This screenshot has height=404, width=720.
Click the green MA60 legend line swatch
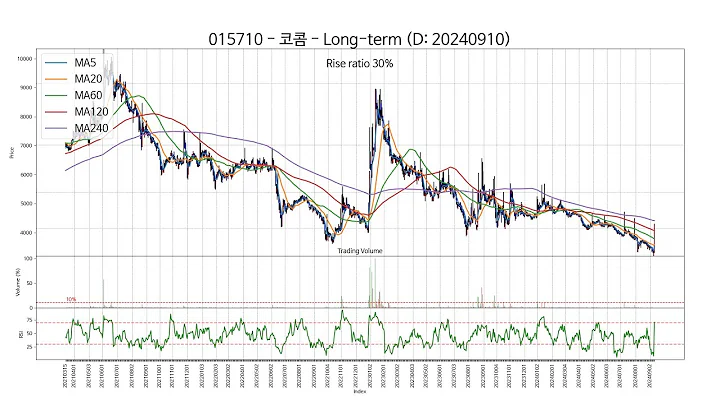pyautogui.click(x=56, y=95)
